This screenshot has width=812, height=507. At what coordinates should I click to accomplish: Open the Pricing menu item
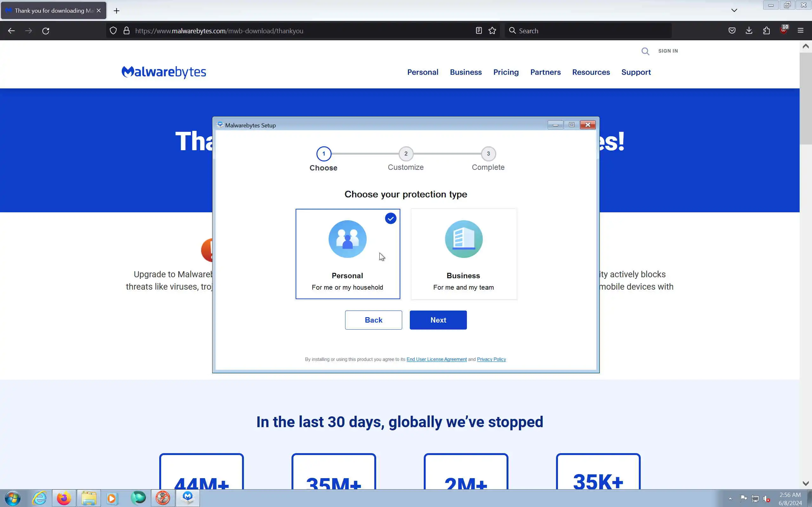(x=506, y=72)
